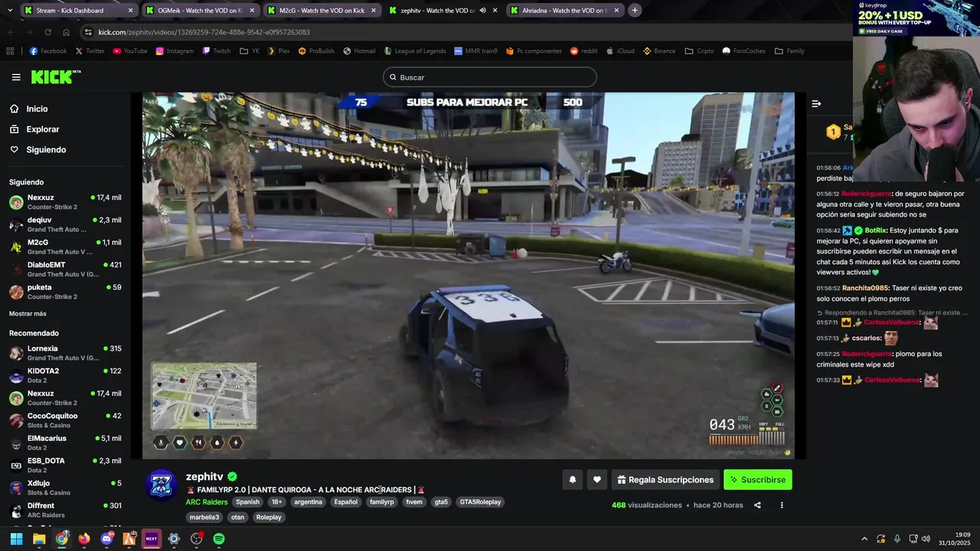Click the address bar URL
Image resolution: width=980 pixels, height=551 pixels.
coord(204,32)
